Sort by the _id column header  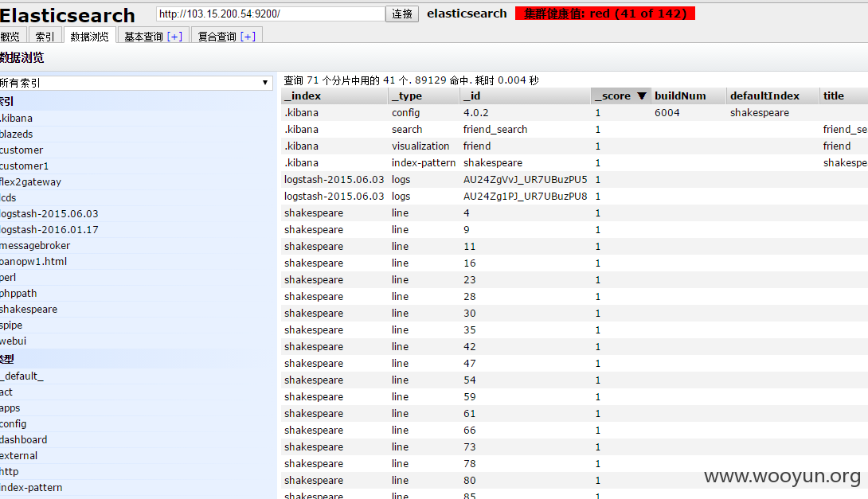tap(525, 96)
